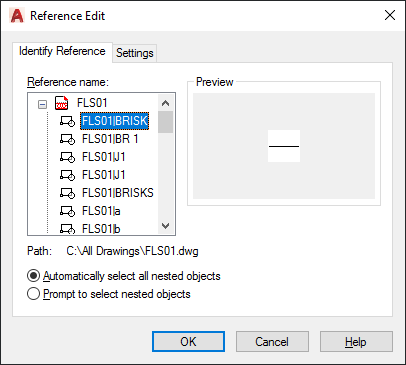This screenshot has height=365, width=406.
Task: Click the AutoCAD logo in title bar
Action: click(17, 16)
